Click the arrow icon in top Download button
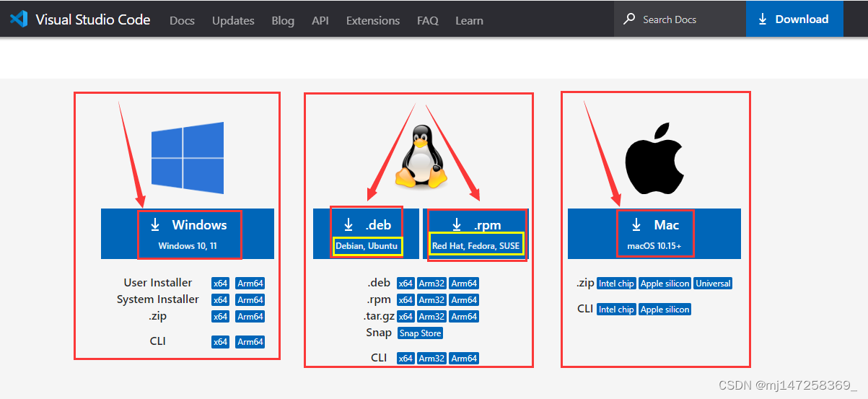The image size is (868, 399). 763,19
